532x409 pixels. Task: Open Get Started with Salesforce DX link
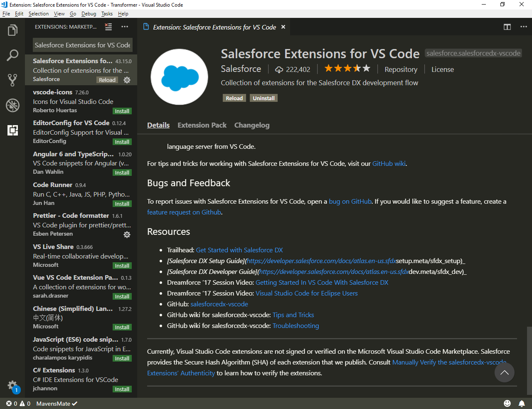(x=239, y=250)
